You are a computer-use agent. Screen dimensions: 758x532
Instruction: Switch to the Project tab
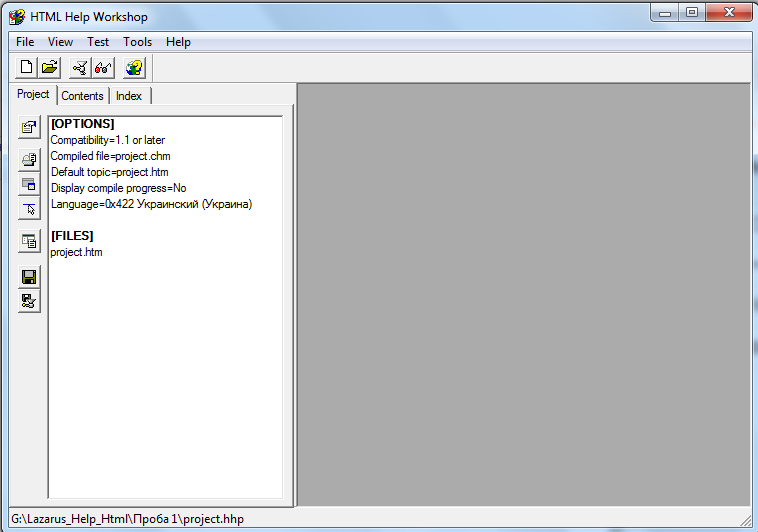33,94
